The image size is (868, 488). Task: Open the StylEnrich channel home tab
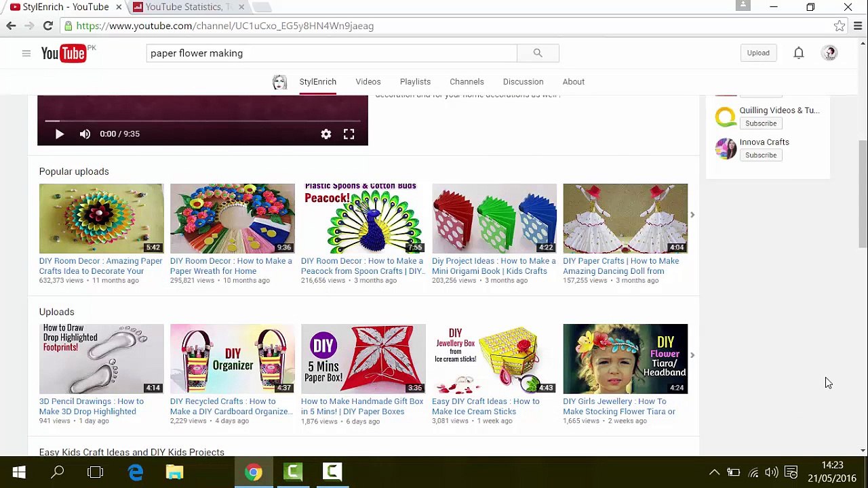pos(318,81)
